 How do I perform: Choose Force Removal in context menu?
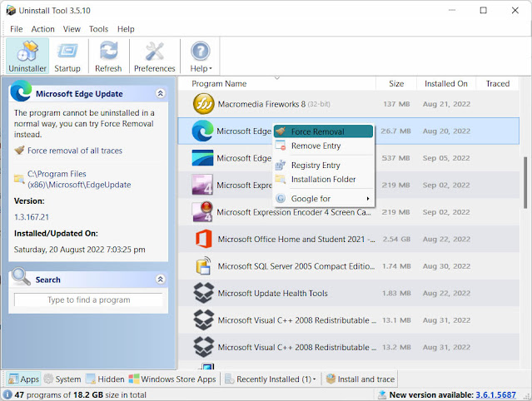point(323,131)
